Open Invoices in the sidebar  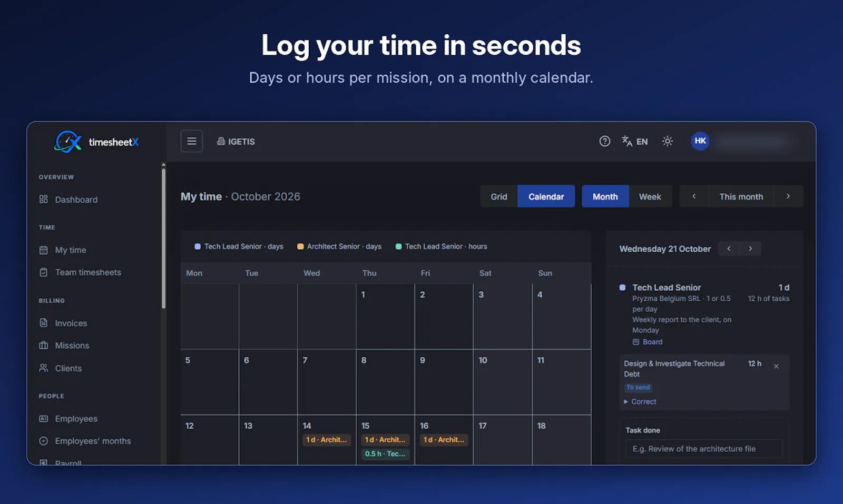click(63, 323)
